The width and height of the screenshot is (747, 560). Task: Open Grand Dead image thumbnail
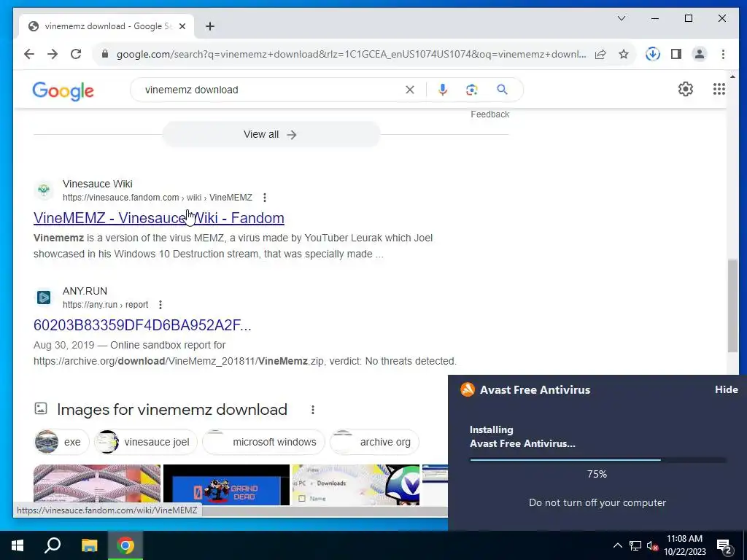(x=226, y=485)
